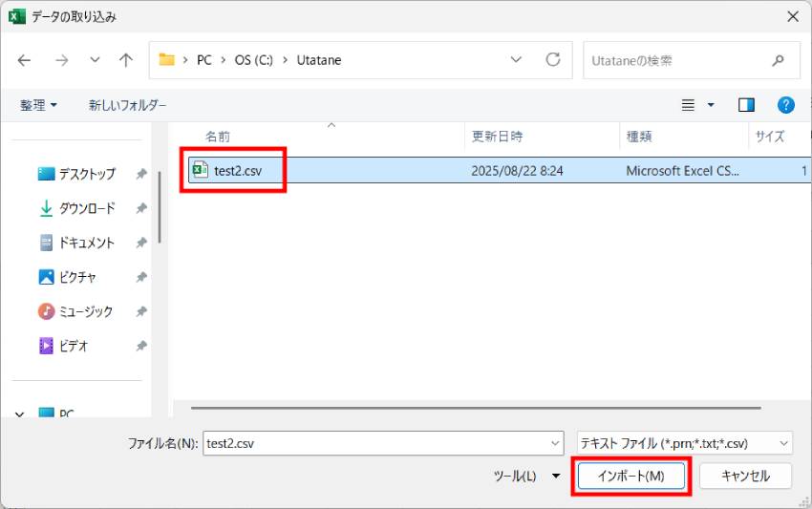This screenshot has height=509, width=812.
Task: Close the データの取り込み dialog
Action: click(793, 16)
